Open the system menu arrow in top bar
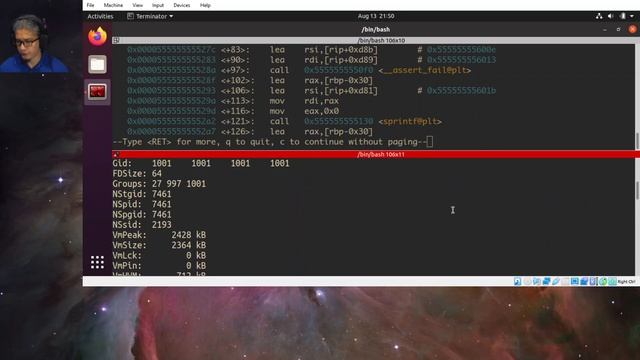 tap(632, 16)
